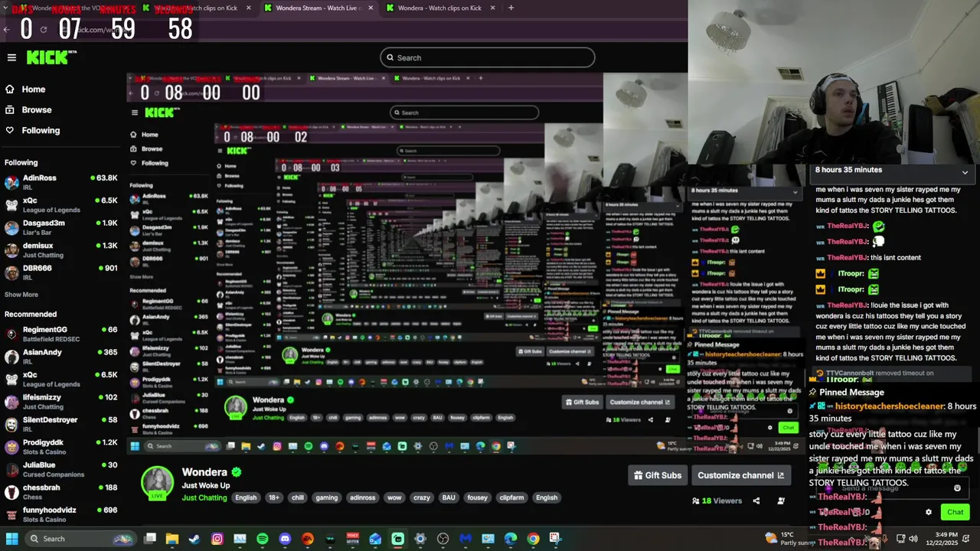Open Google Chrome from the taskbar
This screenshot has width=980, height=551.
(533, 539)
